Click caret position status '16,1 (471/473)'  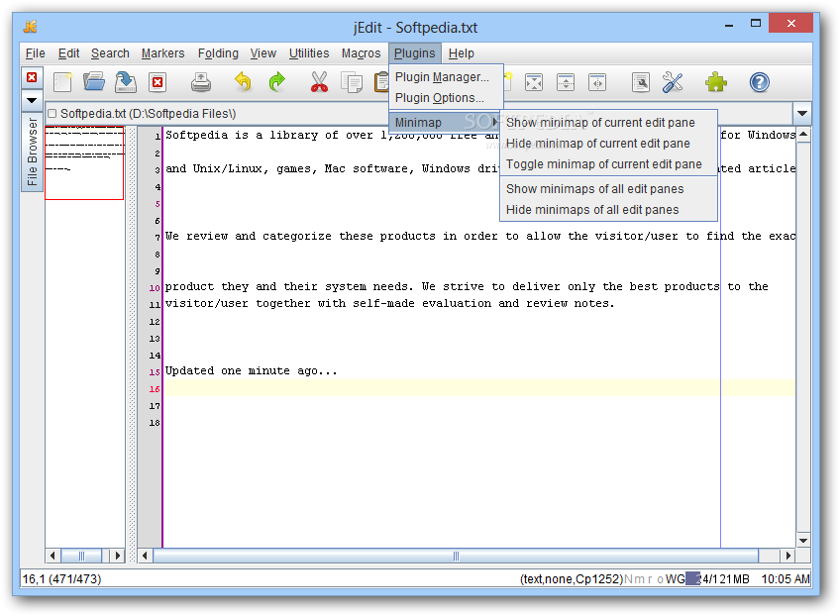(x=61, y=579)
